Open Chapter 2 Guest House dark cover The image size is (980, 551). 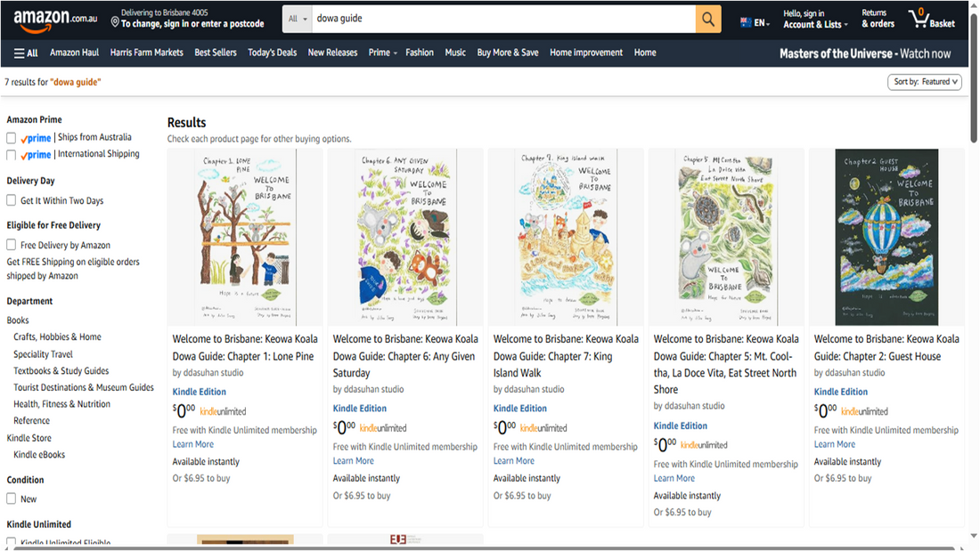click(x=886, y=237)
